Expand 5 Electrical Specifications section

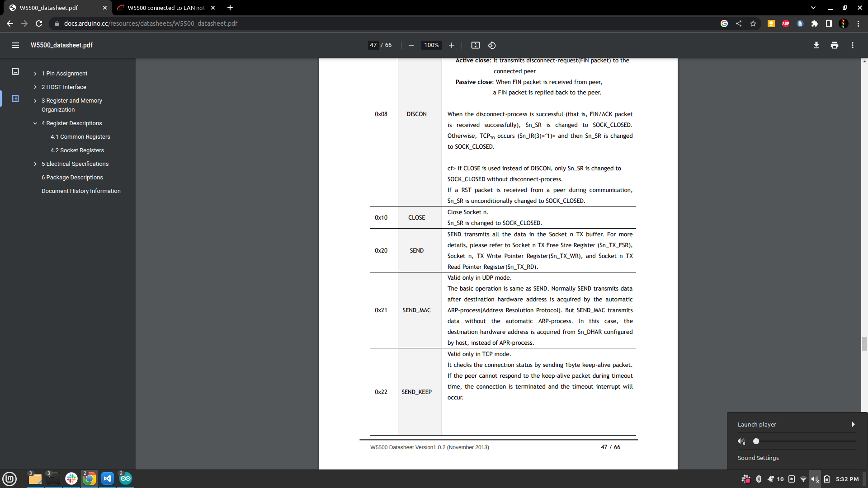[x=35, y=164]
